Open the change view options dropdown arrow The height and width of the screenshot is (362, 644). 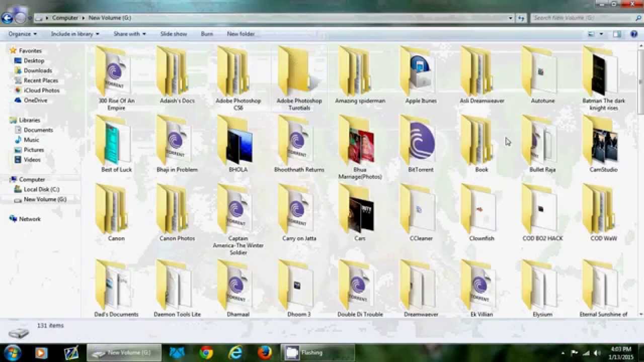click(x=601, y=34)
